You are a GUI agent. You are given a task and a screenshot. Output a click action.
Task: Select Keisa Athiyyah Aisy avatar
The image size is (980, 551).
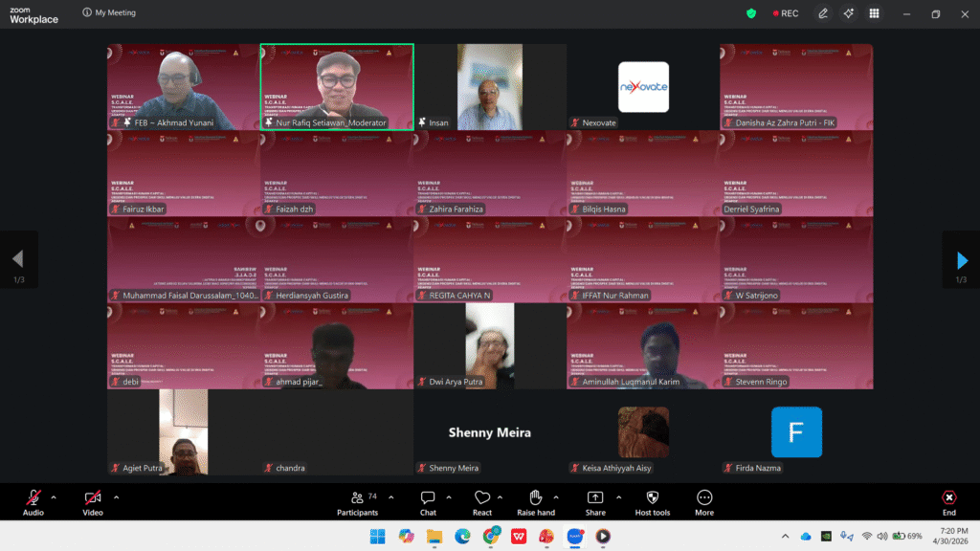pos(643,431)
